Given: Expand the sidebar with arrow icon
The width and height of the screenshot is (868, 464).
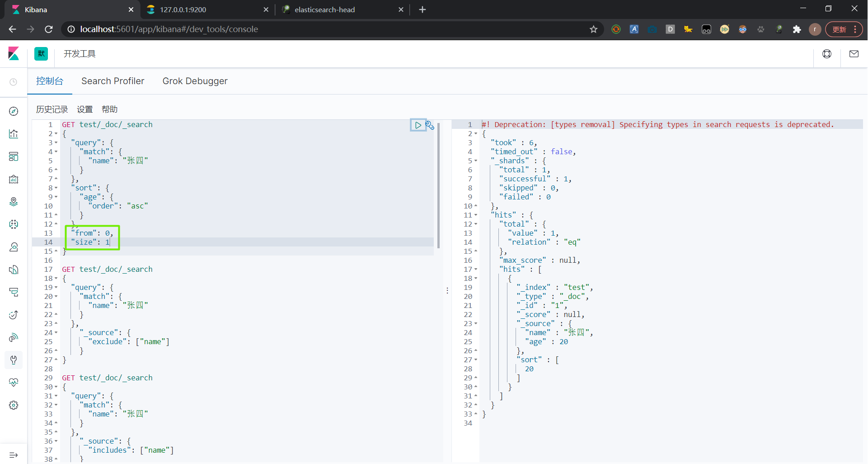Looking at the screenshot, I should tap(14, 455).
